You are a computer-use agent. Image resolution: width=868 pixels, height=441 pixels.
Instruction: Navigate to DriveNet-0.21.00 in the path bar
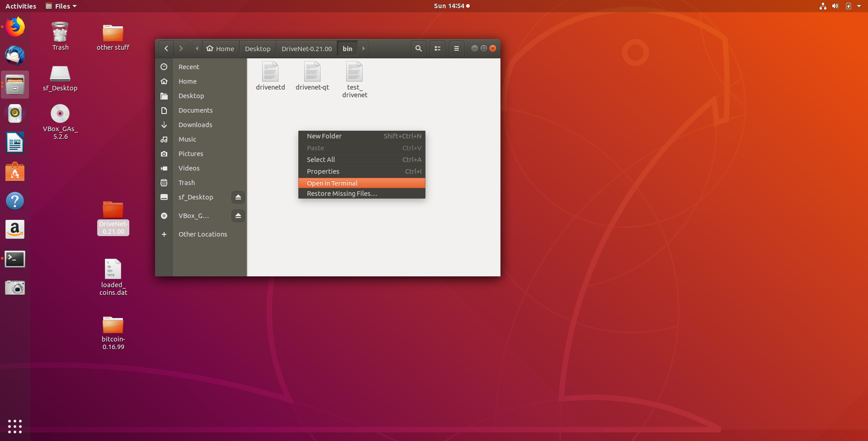[x=307, y=48]
